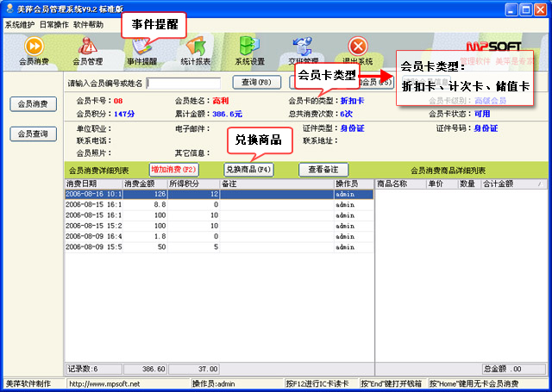Screen dimensions: 552x392
Task: Select 会员查询 in the left sidebar
Action: (33, 134)
